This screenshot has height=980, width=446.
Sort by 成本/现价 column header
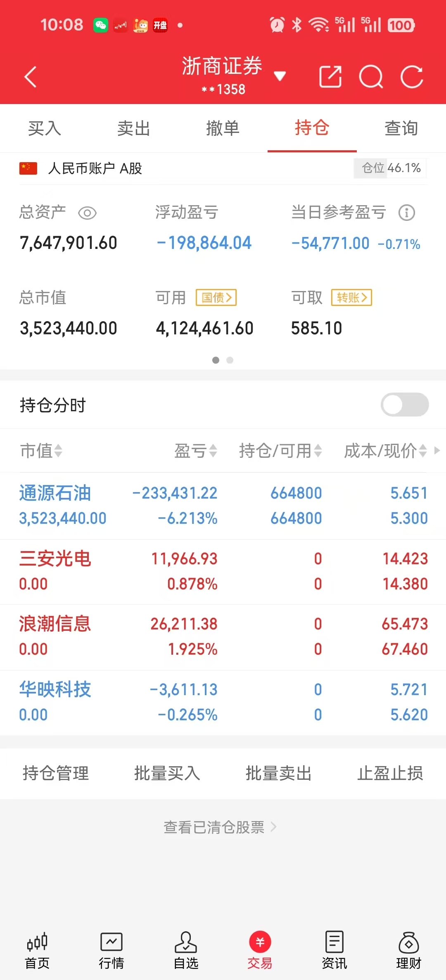[x=385, y=451]
